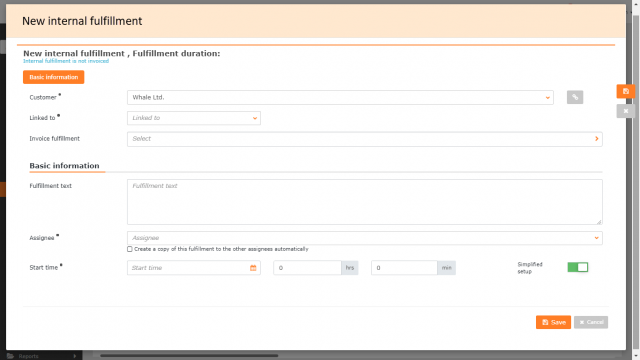Click the 'Basic information' section heading
The height and width of the screenshot is (360, 640).
pos(64,166)
